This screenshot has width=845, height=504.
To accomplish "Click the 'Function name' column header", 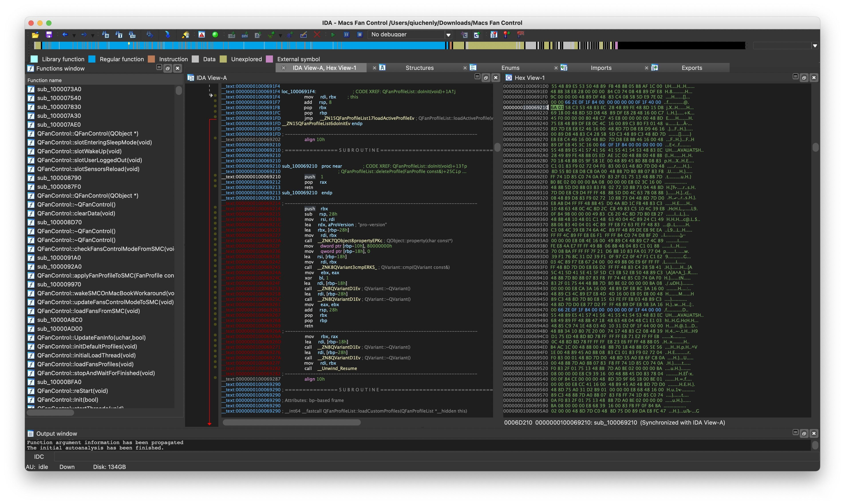I will pos(104,80).
